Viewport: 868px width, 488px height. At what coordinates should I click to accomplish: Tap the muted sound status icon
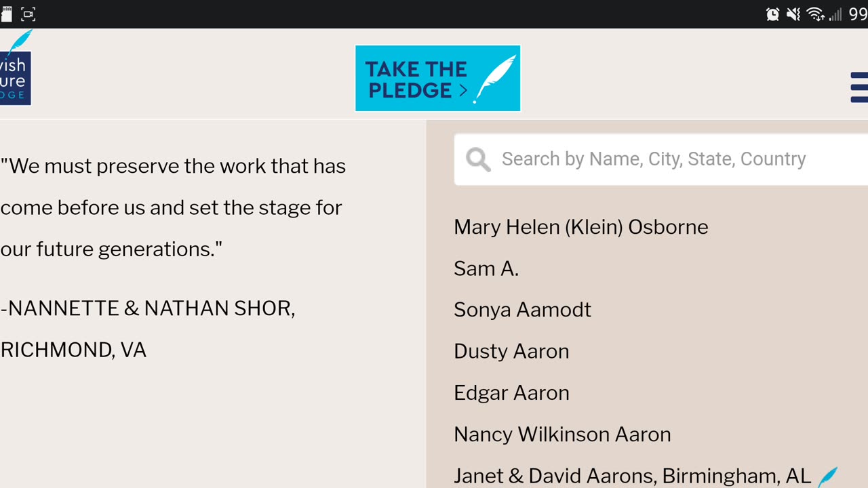(793, 14)
